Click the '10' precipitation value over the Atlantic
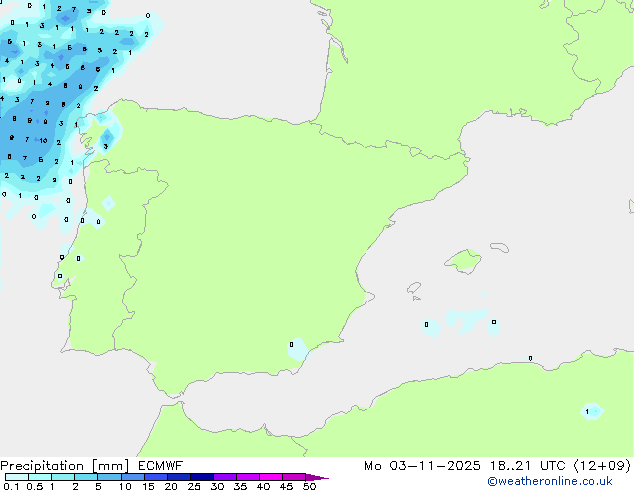 (43, 141)
